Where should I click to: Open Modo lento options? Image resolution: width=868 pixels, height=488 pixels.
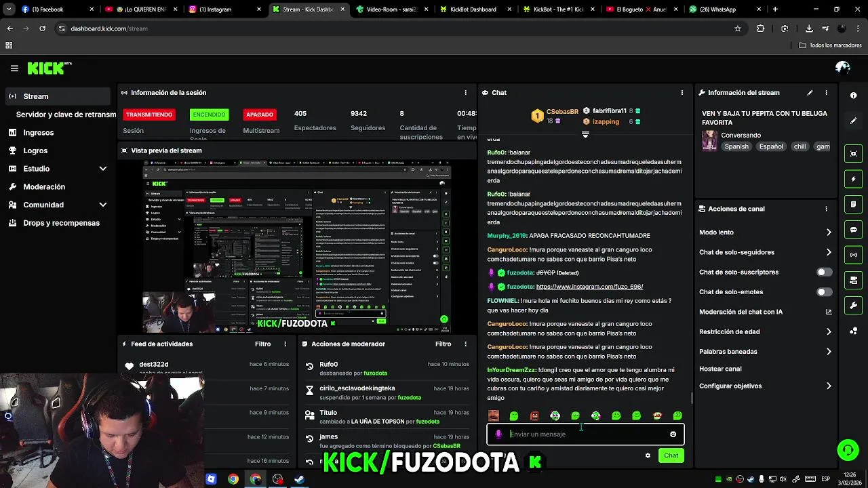[x=765, y=232]
